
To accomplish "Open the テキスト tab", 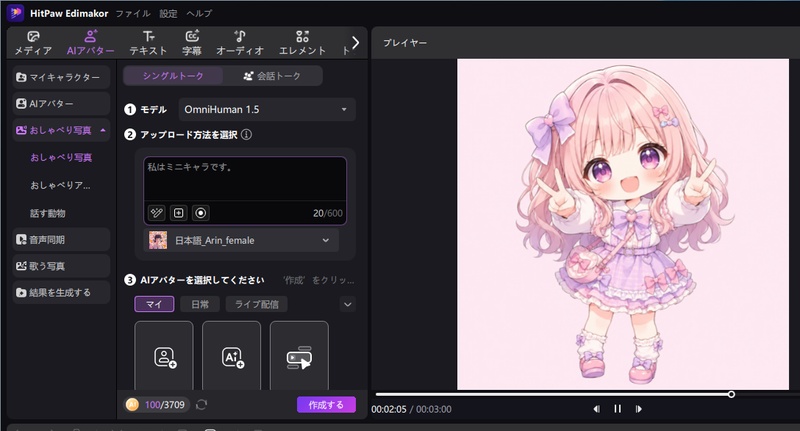I will coord(148,43).
